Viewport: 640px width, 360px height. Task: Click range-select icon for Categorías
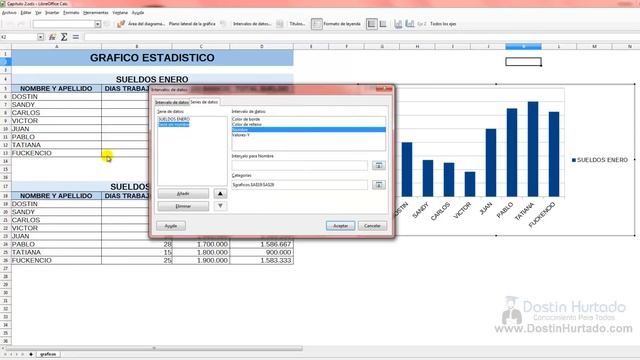[x=378, y=185]
